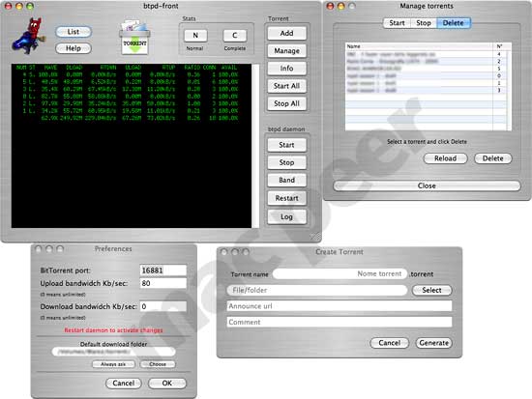This screenshot has height=399, width=532.
Task: Open Band bandwidth settings
Action: coord(286,181)
